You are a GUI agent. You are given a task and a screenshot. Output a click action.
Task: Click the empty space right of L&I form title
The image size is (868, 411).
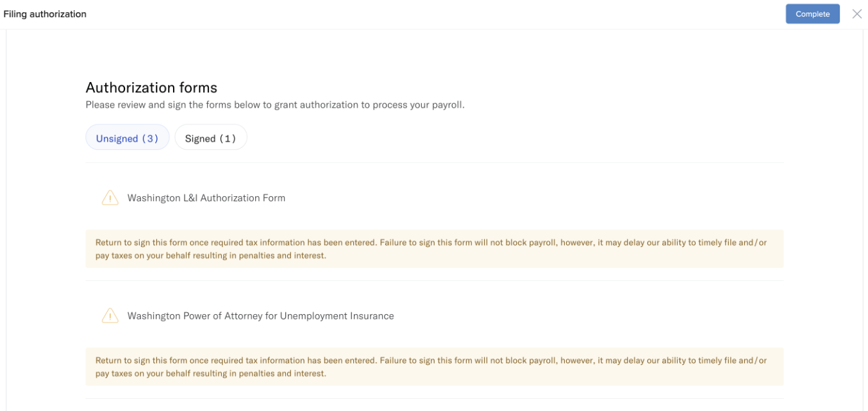click(x=532, y=198)
